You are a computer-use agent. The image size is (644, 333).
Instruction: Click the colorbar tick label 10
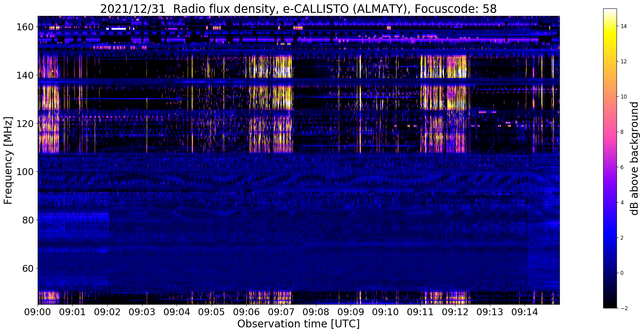624,97
